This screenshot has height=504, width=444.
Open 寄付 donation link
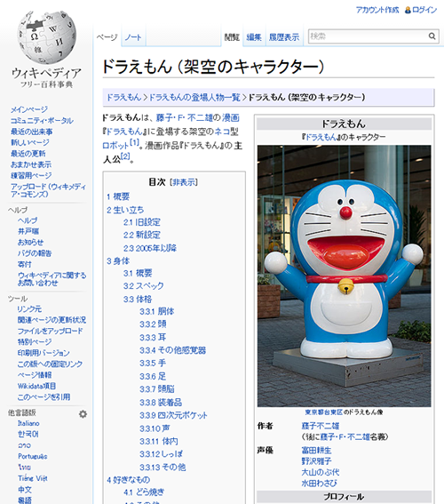[x=24, y=264]
